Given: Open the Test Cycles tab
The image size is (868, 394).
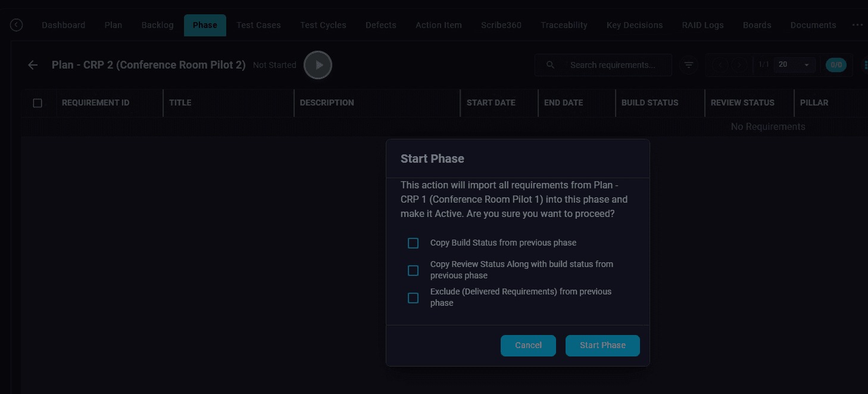Looking at the screenshot, I should click(x=323, y=25).
